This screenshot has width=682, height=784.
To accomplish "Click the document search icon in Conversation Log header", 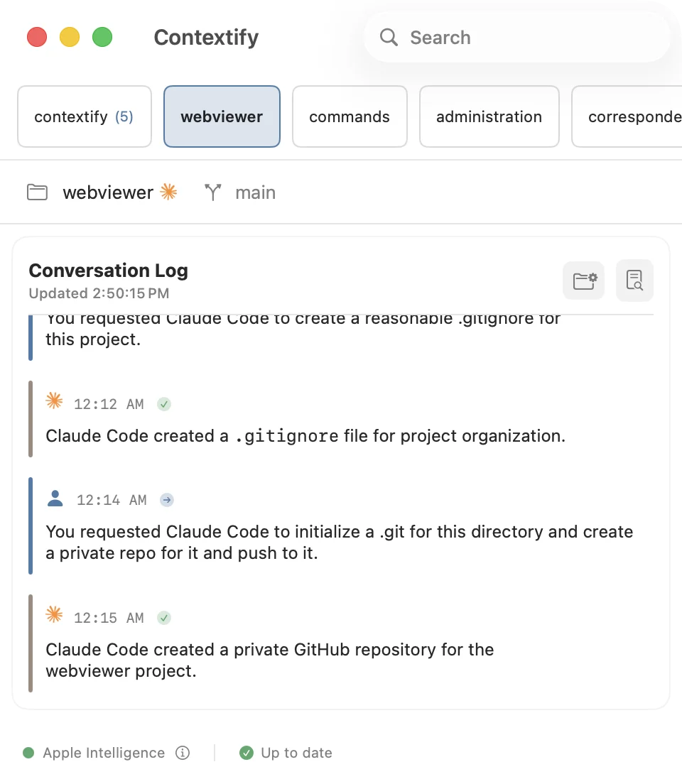I will (x=634, y=280).
